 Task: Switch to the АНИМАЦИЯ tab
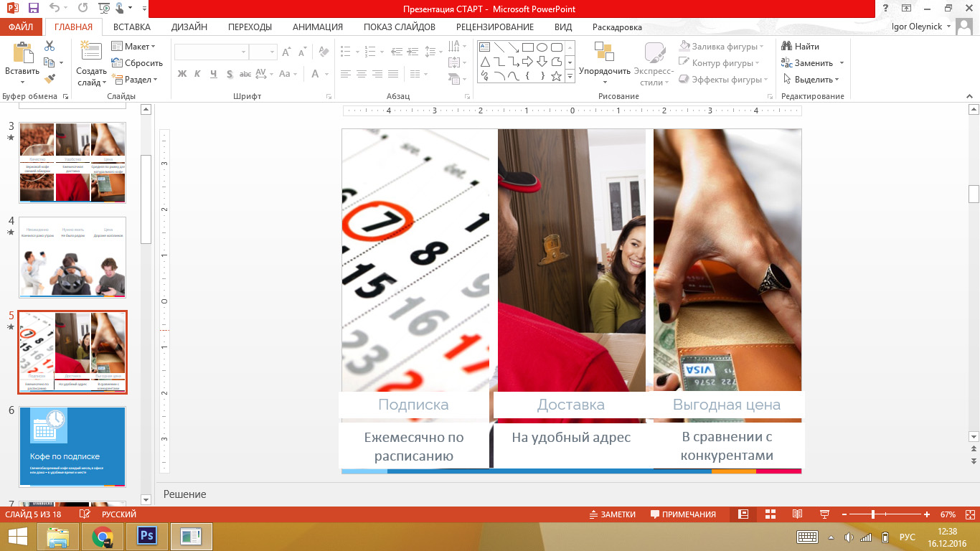point(318,27)
